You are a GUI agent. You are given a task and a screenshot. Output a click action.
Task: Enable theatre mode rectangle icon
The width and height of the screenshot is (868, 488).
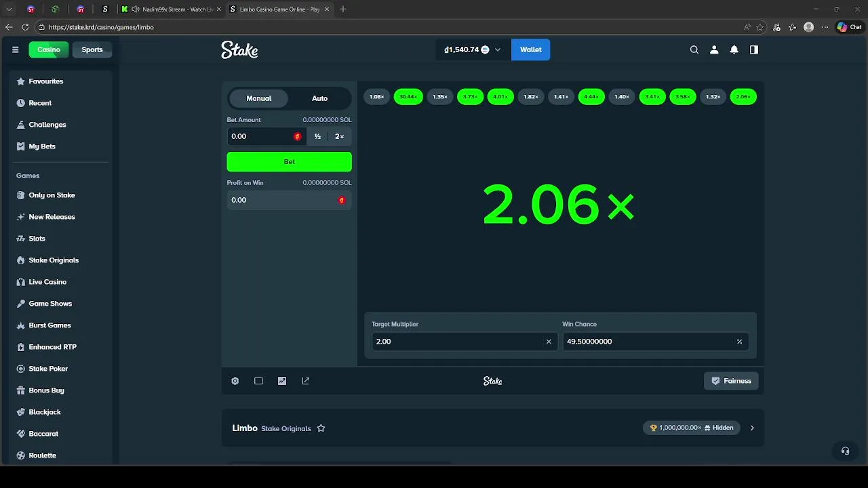[x=258, y=381]
